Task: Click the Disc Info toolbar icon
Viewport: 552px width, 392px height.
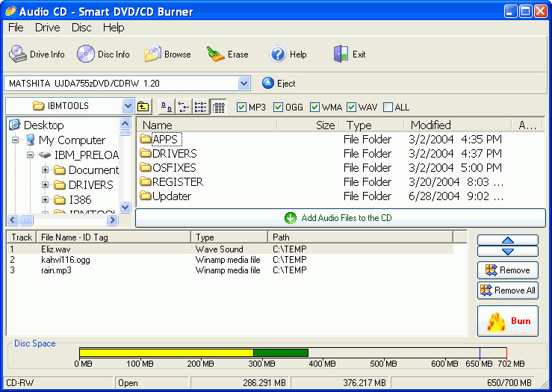Action: (86, 55)
